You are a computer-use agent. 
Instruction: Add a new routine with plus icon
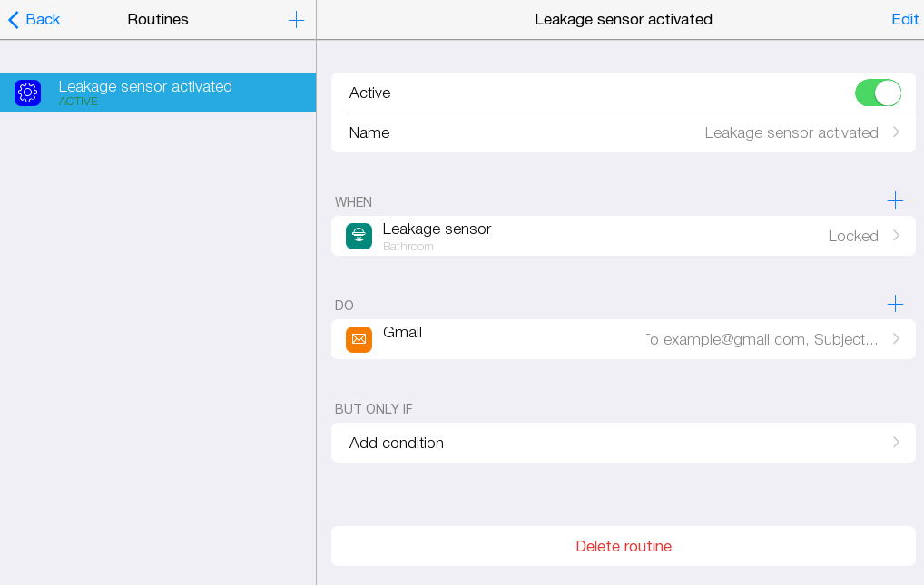click(296, 20)
